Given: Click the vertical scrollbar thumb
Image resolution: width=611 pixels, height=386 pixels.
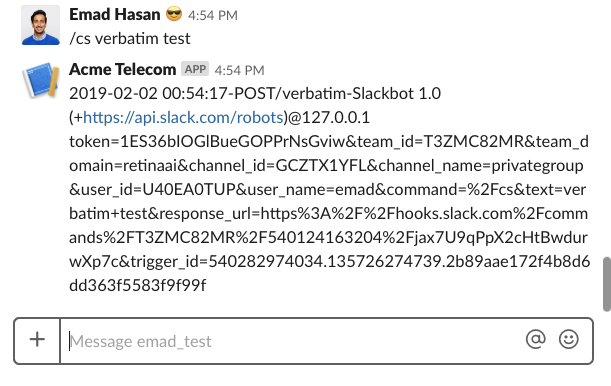Looking at the screenshot, I should [607, 284].
